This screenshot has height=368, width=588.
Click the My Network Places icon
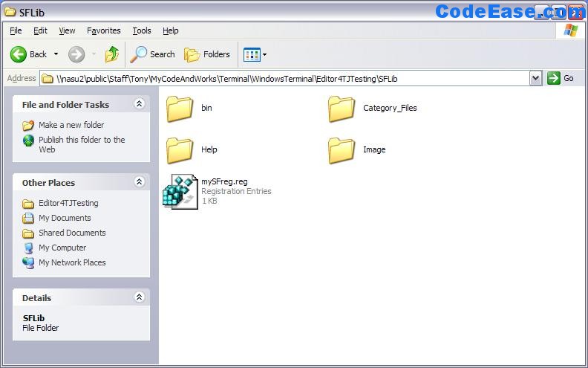pyautogui.click(x=28, y=263)
